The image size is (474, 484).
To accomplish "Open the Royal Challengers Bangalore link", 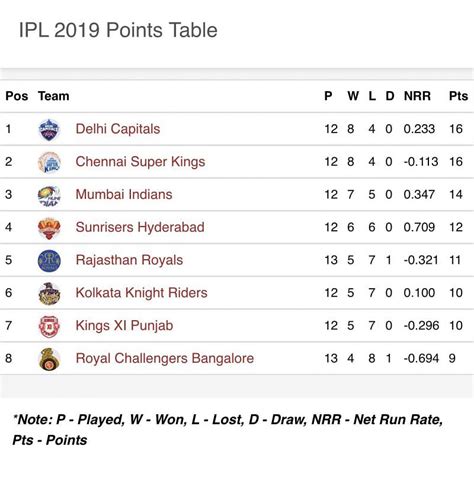I will [165, 358].
